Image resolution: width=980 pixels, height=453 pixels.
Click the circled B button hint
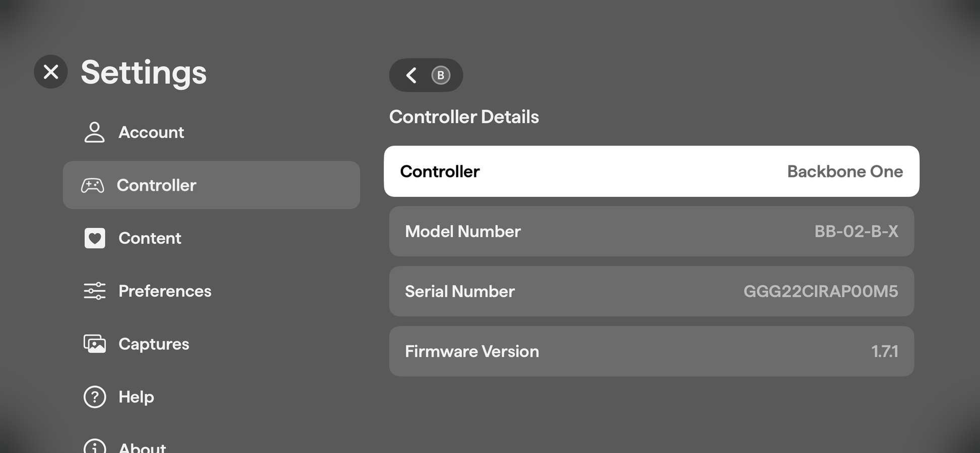click(x=441, y=75)
